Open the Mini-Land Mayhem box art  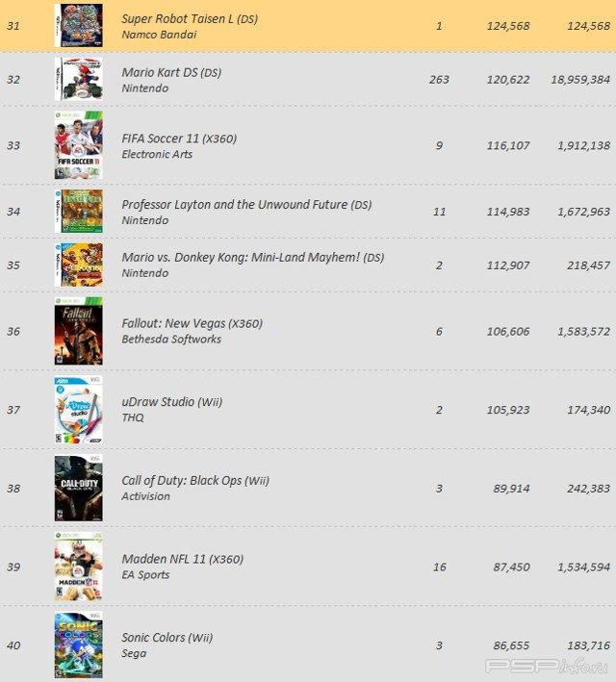[78, 265]
